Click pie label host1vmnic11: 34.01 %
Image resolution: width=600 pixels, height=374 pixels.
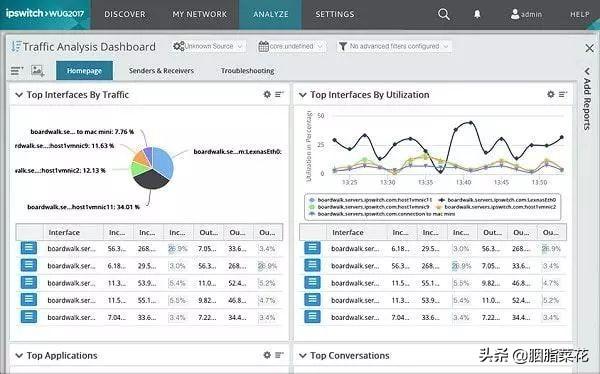pyautogui.click(x=83, y=207)
